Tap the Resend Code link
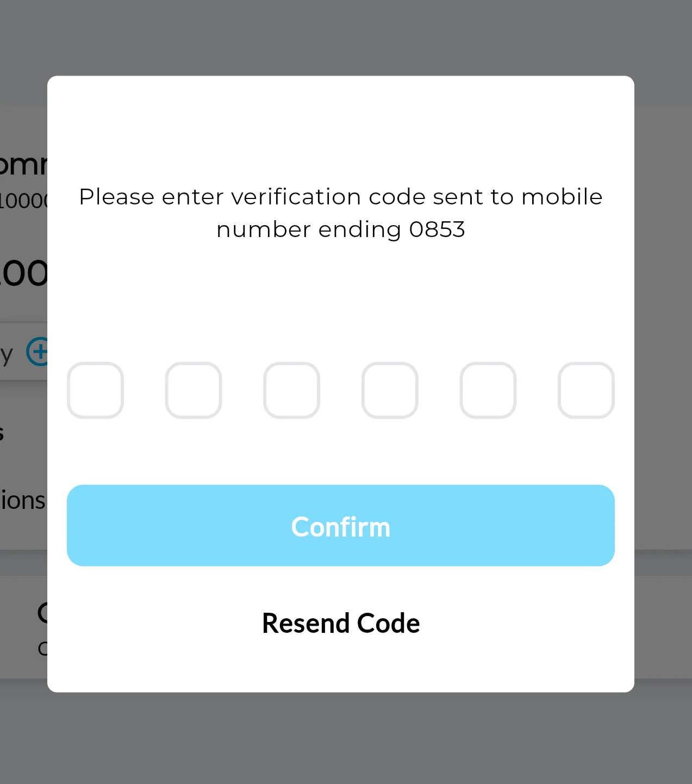 pos(341,623)
